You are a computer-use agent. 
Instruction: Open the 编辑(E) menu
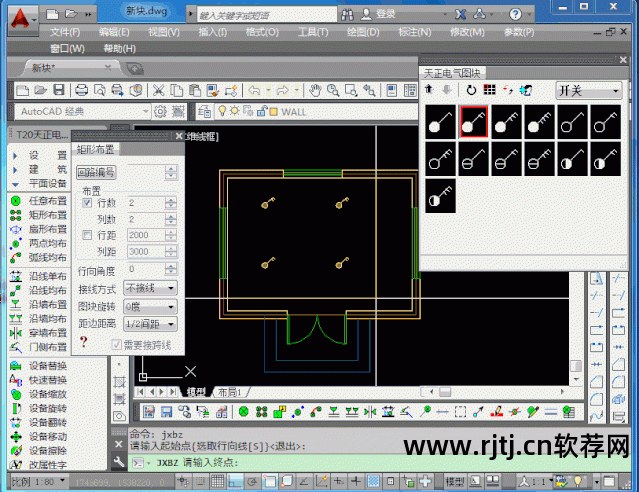tap(114, 32)
